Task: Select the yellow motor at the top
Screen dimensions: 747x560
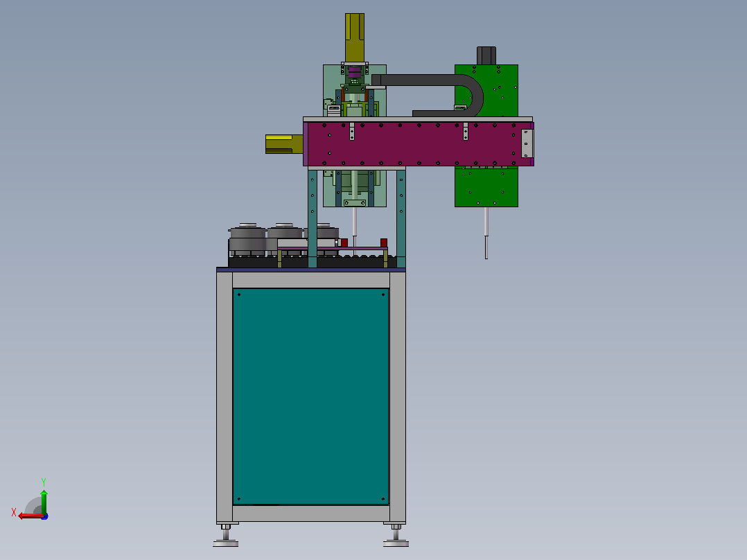Action: point(355,37)
